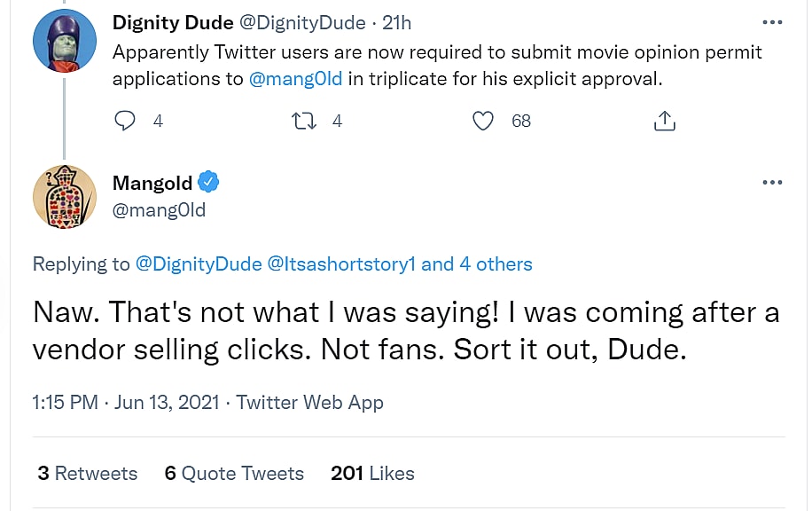Open Mangold's profile avatar
812x511 pixels.
click(x=64, y=195)
